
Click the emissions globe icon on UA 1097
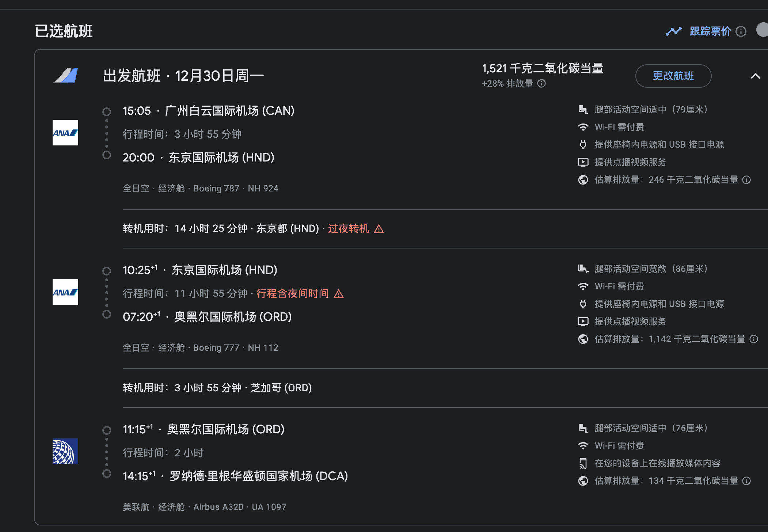point(583,480)
